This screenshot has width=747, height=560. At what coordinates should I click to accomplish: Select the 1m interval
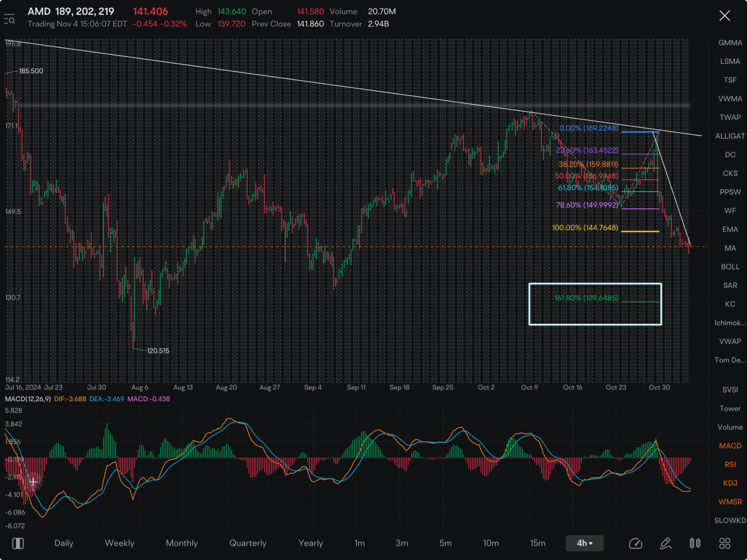coord(359,543)
